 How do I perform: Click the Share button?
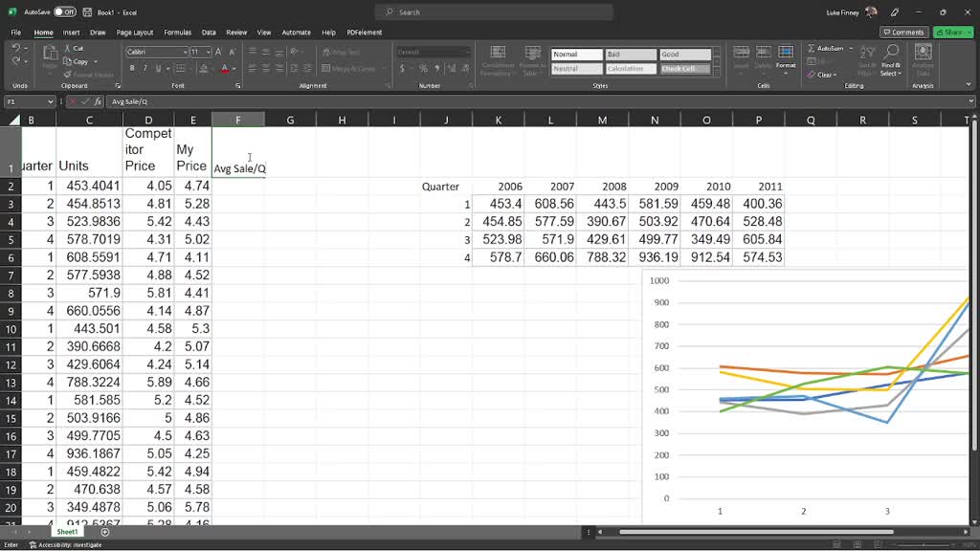coord(952,32)
